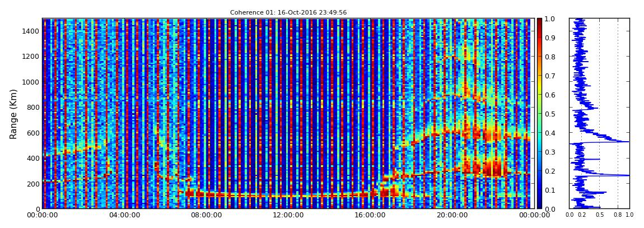Screen dimensions: 644x228
Task: Click the profile plot x-axis label 0.5
Action: coord(600,215)
